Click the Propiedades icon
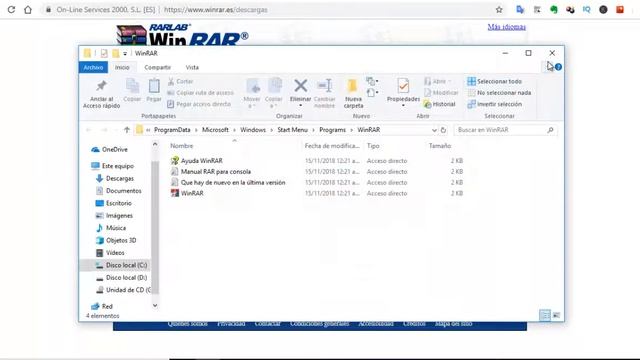Screen dimensions: 640x360 click(403, 86)
